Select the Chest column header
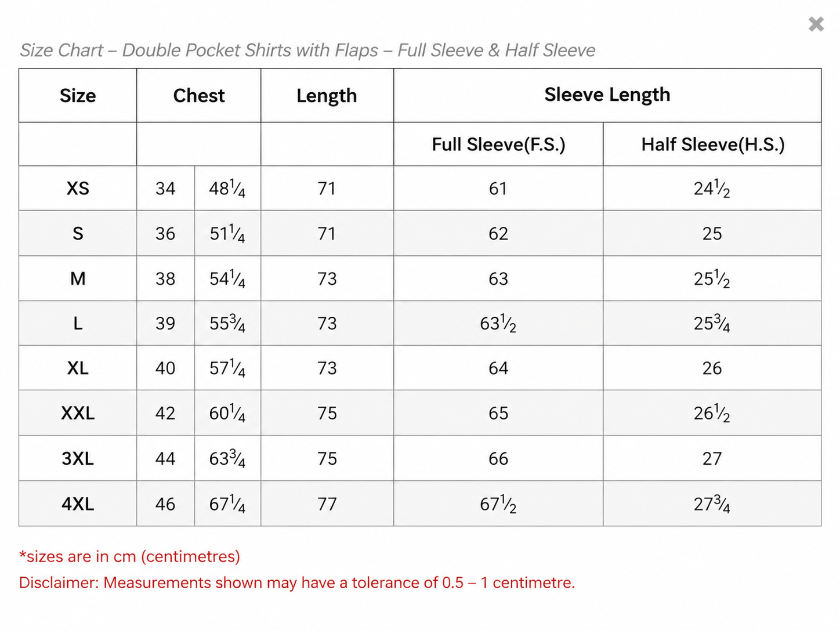840x630 pixels. (198, 96)
